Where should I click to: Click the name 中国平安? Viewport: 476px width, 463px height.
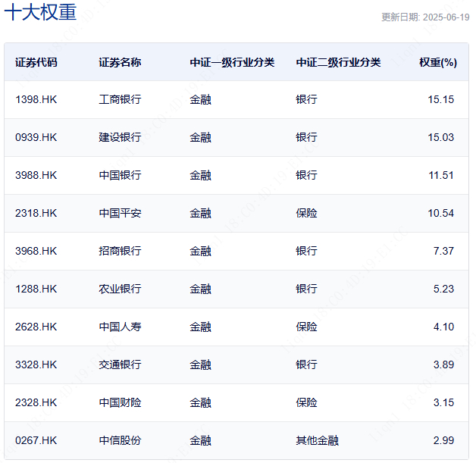pyautogui.click(x=120, y=213)
